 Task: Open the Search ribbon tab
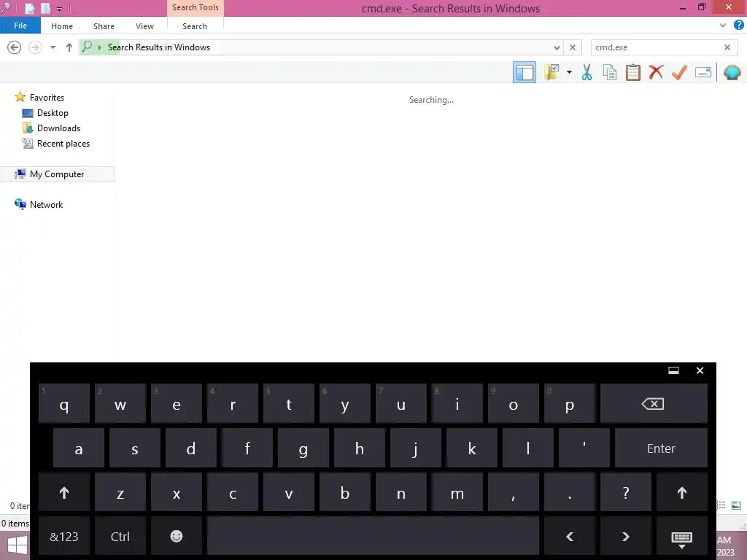[195, 26]
